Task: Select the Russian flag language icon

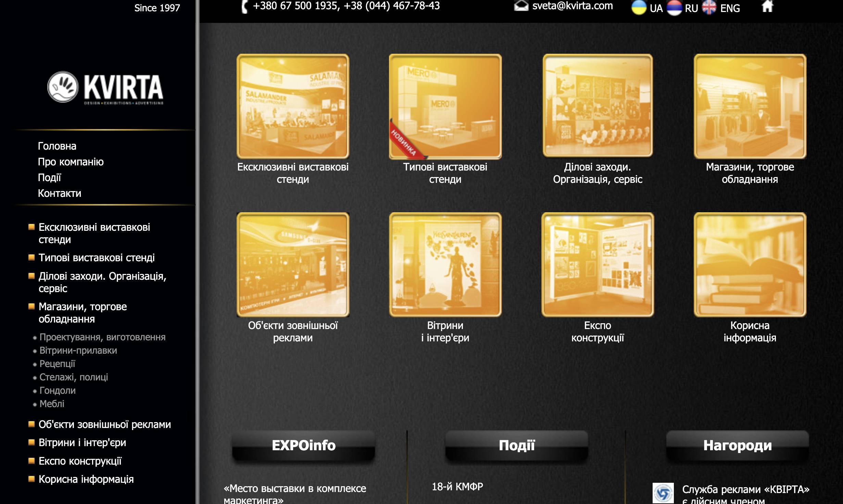Action: (x=674, y=8)
